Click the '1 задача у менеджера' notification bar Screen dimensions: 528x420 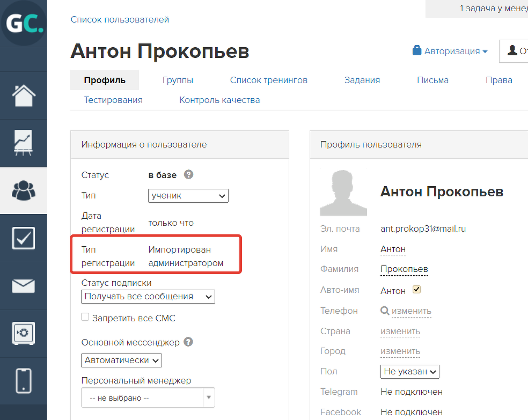(x=477, y=9)
